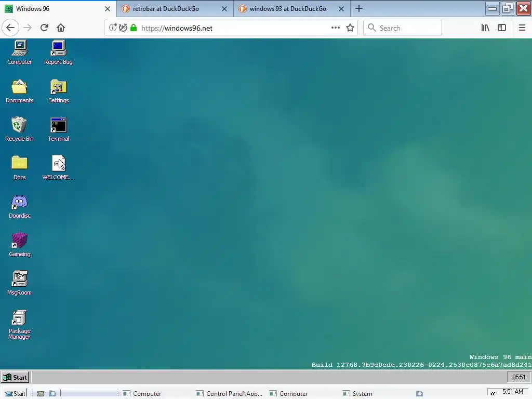The width and height of the screenshot is (532, 399).
Task: Open the Settings shortcut icon
Action: (58, 91)
